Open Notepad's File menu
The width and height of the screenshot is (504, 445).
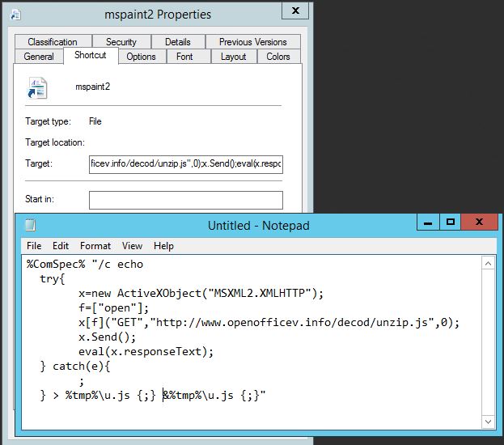point(34,246)
